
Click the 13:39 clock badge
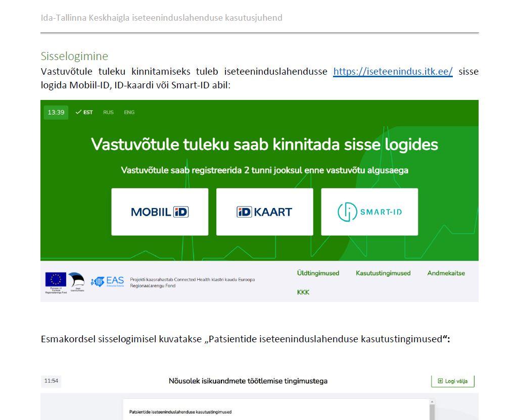coord(56,112)
